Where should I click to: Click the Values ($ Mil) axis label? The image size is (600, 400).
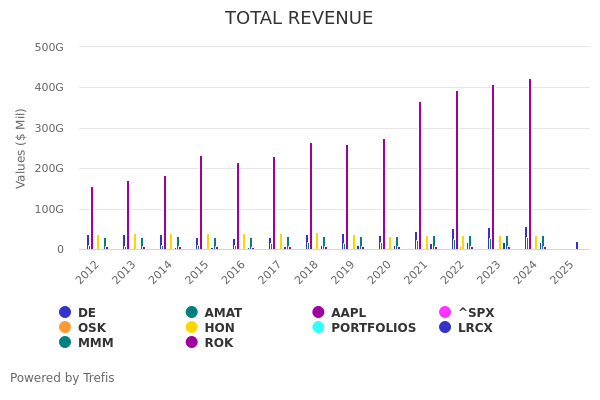pos(21,148)
